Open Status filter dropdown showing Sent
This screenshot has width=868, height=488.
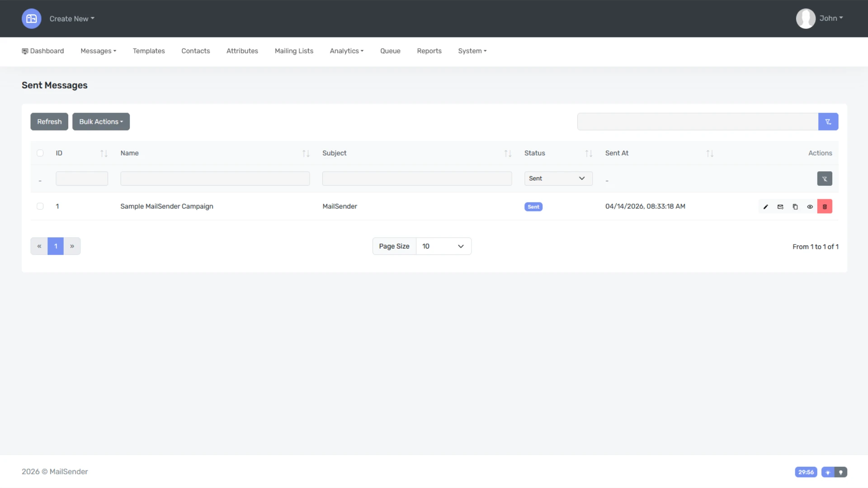click(x=558, y=178)
